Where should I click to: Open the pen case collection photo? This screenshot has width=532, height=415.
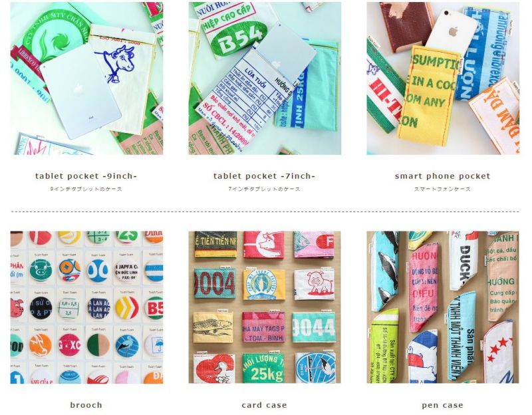coord(443,307)
